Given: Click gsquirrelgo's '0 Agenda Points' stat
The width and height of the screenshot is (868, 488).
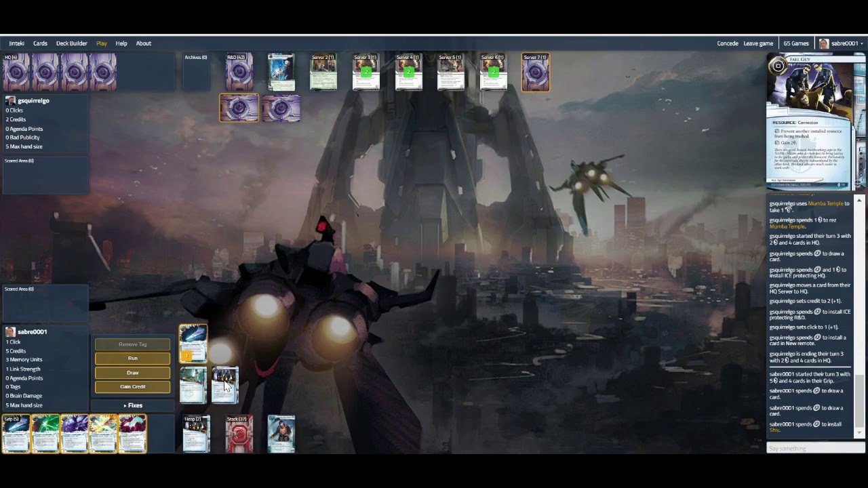Looking at the screenshot, I should click(24, 129).
